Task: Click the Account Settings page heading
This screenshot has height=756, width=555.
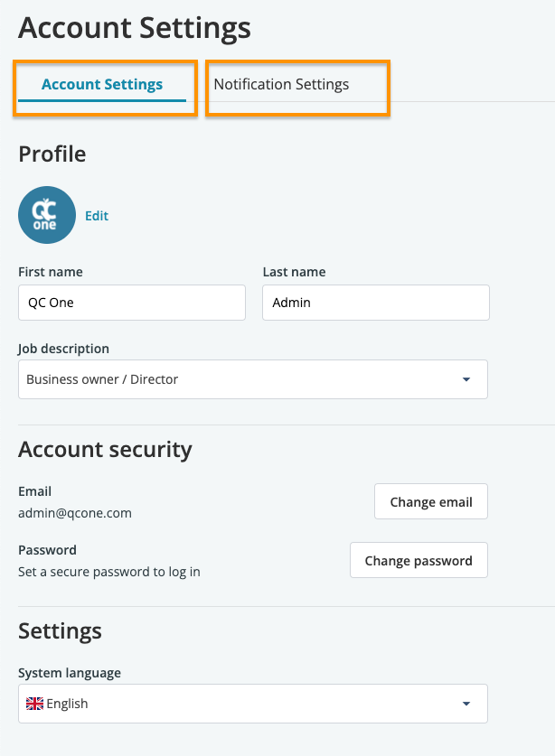Action: (x=135, y=27)
